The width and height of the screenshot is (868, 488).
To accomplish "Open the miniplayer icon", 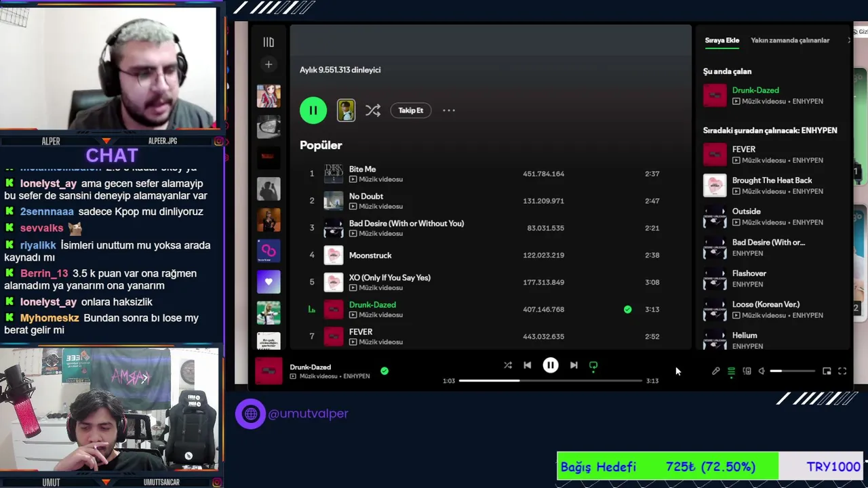I will (x=827, y=371).
